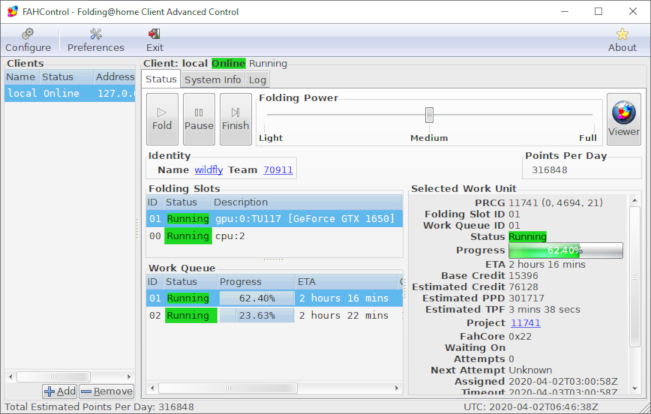Screen dimensions: 651x414
Task: Click the Remove client button
Action: pos(106,391)
